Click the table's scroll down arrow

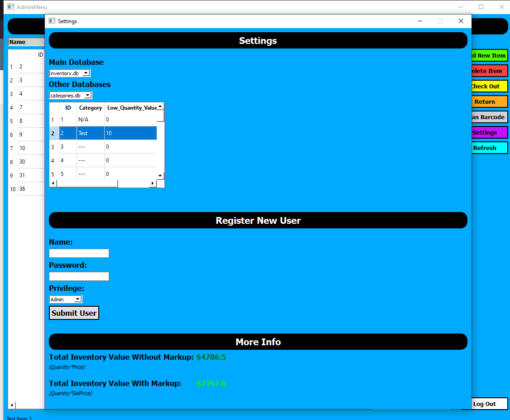[x=160, y=175]
